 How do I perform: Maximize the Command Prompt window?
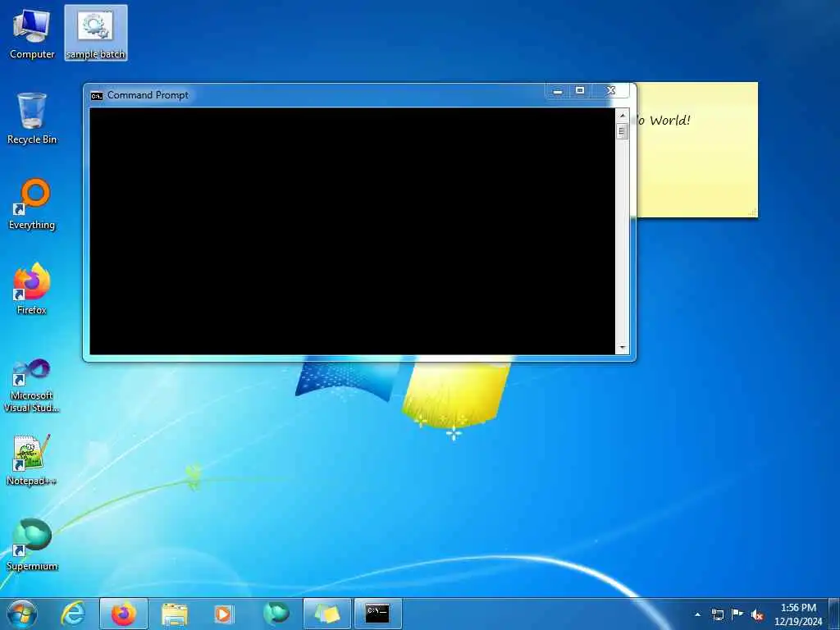[580, 91]
